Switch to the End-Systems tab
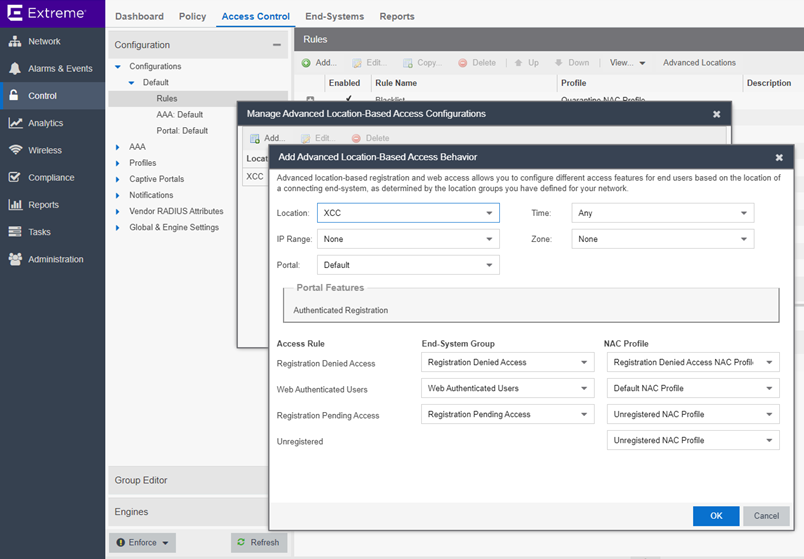This screenshot has width=804, height=559. tap(334, 16)
